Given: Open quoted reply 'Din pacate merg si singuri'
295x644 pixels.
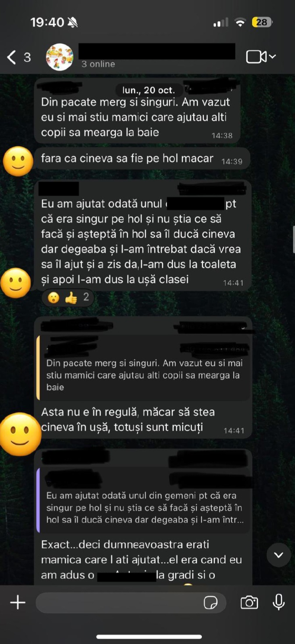Looking at the screenshot, I should [x=144, y=368].
